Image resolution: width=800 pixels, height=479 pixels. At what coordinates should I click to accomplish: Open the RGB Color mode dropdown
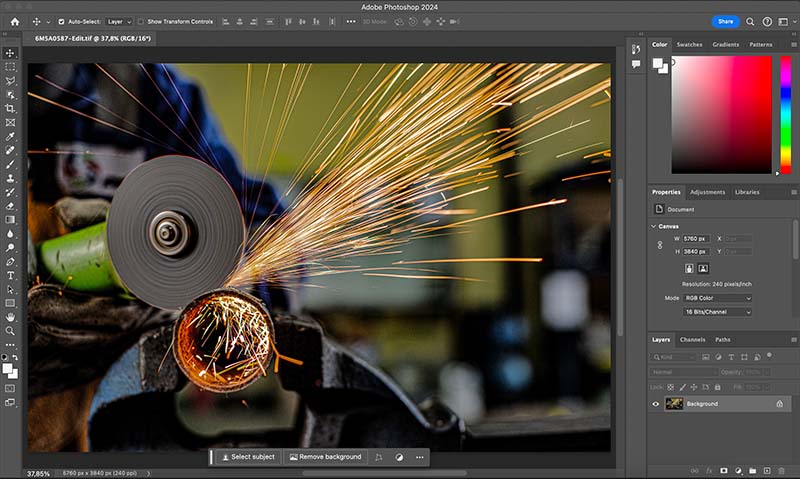(x=717, y=298)
